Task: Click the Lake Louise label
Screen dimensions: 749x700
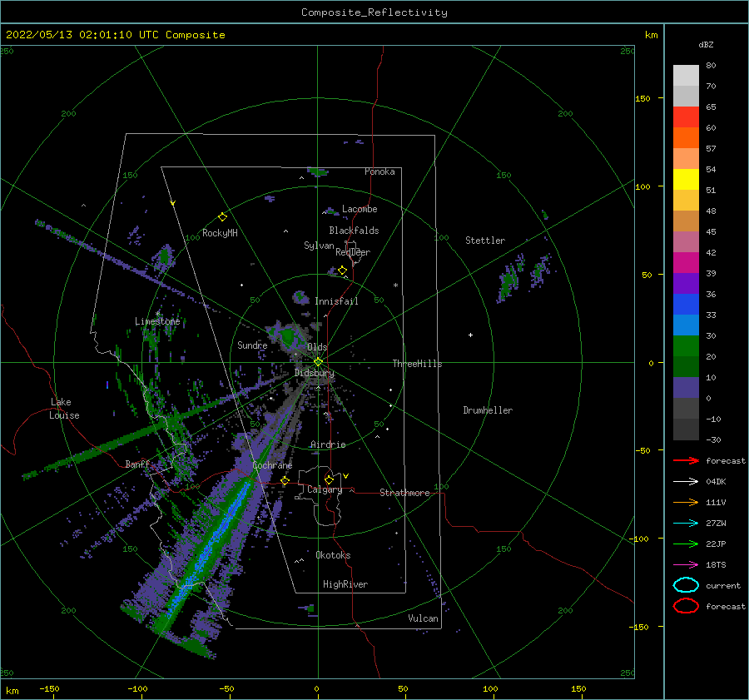Action: 64,409
